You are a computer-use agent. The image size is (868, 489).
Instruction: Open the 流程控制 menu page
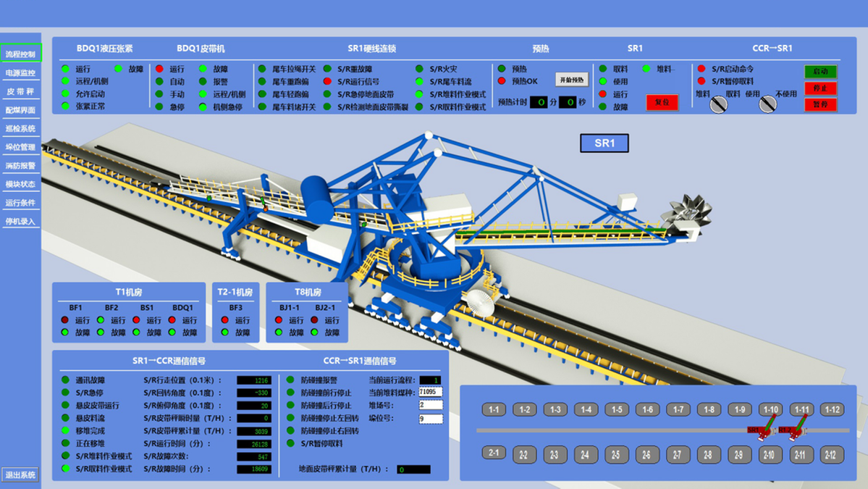[x=20, y=54]
